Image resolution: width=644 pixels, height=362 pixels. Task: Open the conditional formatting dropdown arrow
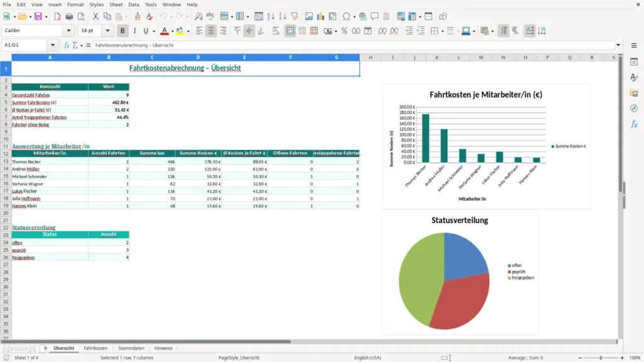(492, 31)
